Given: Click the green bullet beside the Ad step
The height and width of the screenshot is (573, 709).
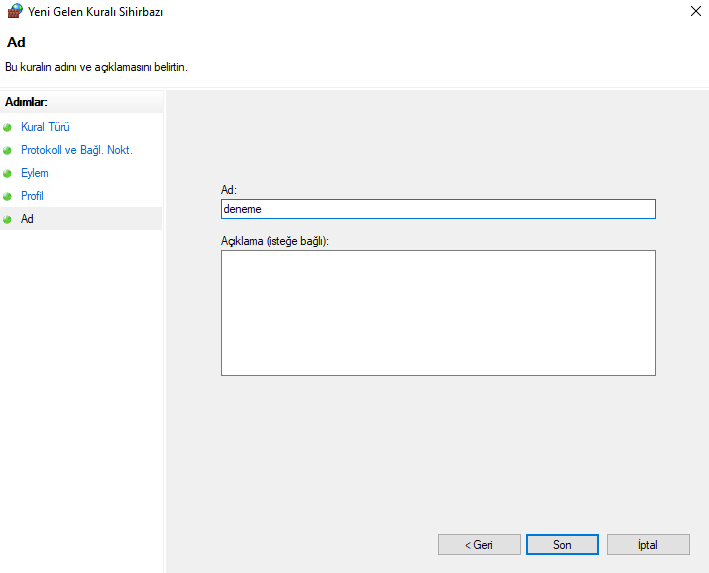Looking at the screenshot, I should click(7, 220).
